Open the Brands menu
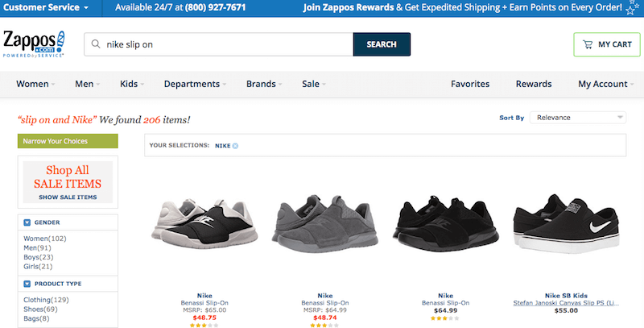The height and width of the screenshot is (328, 644). [264, 84]
